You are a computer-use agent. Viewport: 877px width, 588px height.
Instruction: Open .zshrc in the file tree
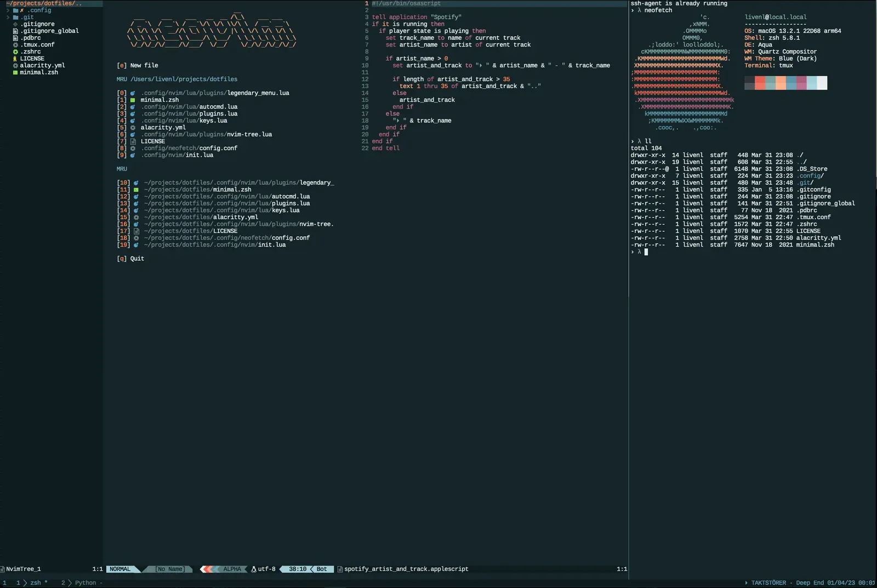(31, 52)
